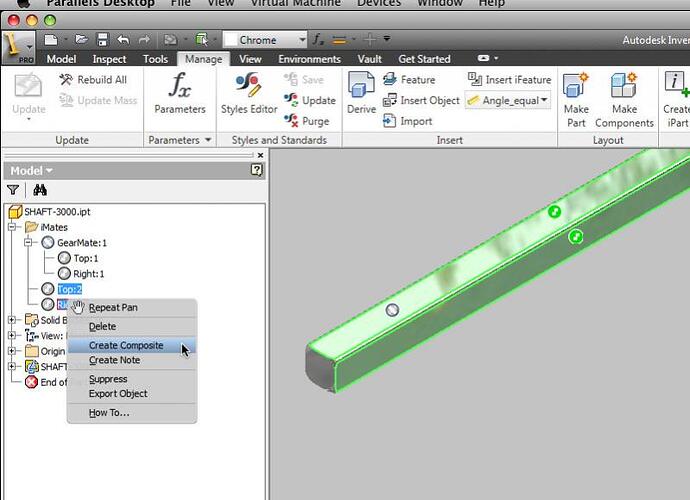The height and width of the screenshot is (500, 690).
Task: Click the upper green iMate glyph on shaft
Action: pos(554,212)
